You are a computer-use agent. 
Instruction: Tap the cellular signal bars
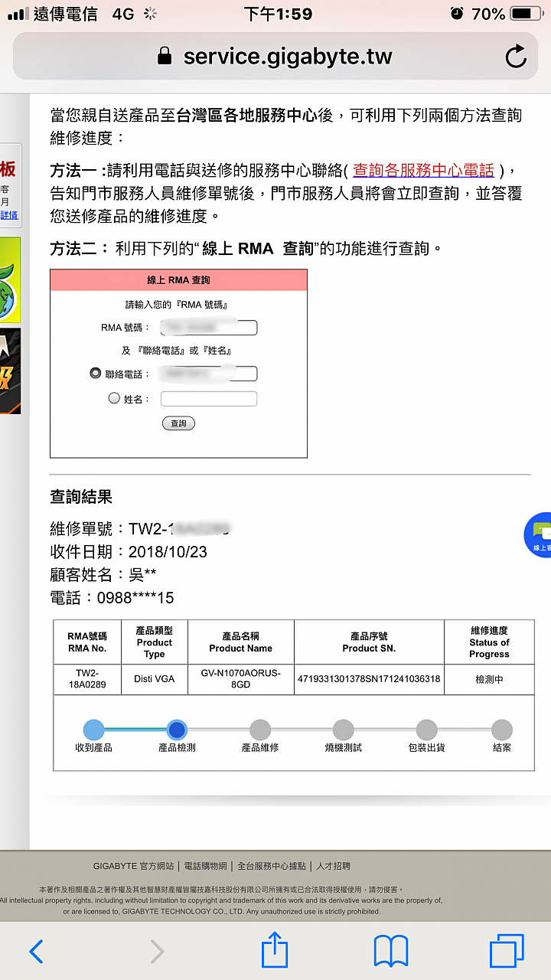(17, 14)
